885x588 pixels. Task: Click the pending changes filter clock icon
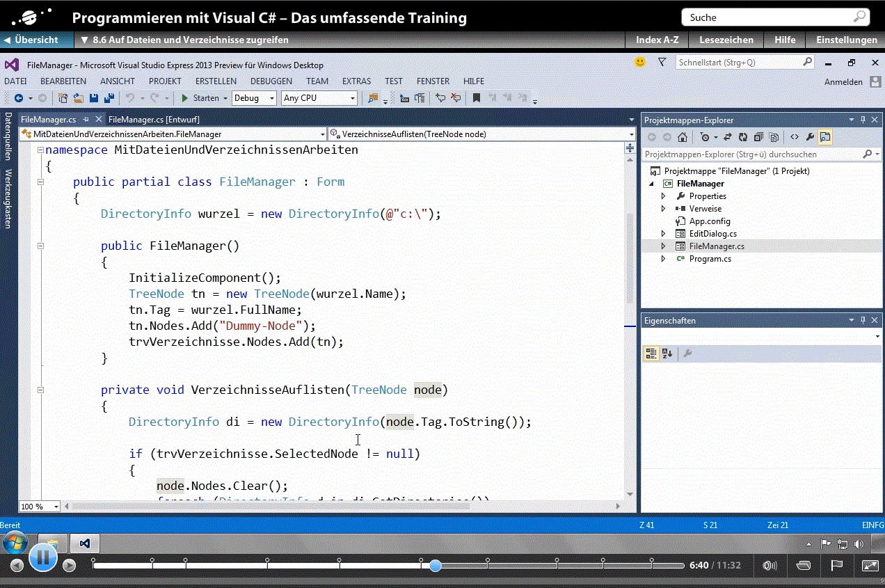[705, 137]
